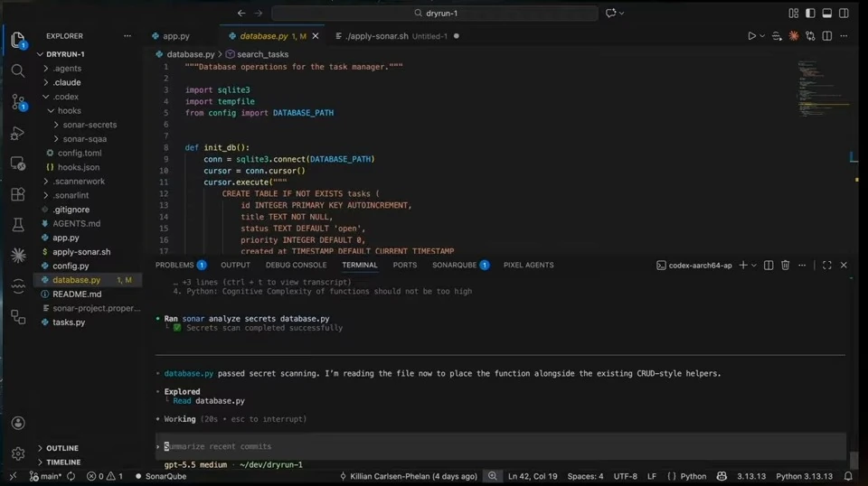Toggle the primary side bar layout icon
868x486 pixels.
coord(810,13)
